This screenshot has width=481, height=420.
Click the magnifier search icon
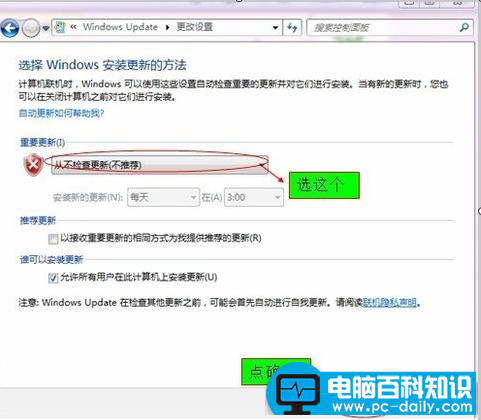pyautogui.click(x=464, y=27)
